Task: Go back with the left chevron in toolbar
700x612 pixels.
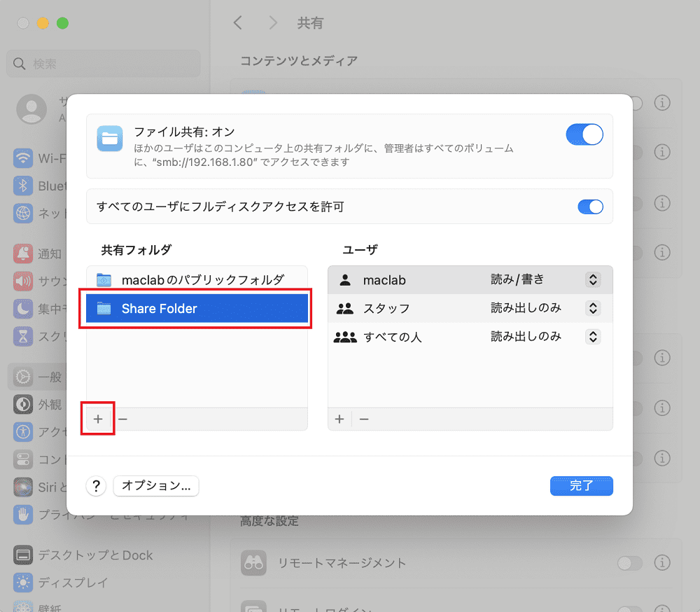Action: 238,22
